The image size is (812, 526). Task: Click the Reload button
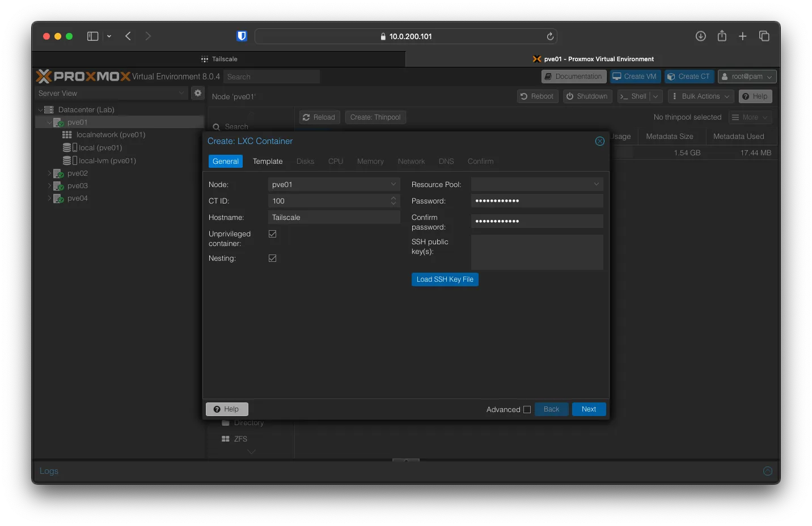[320, 117]
